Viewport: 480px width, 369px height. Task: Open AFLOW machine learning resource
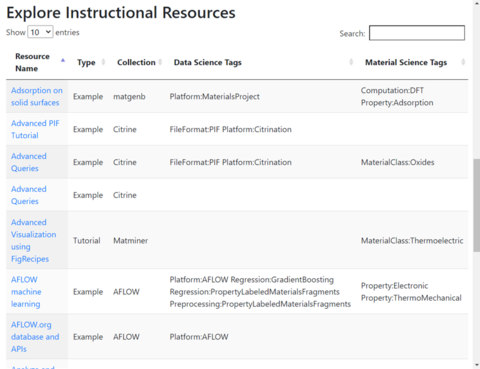[x=26, y=292]
